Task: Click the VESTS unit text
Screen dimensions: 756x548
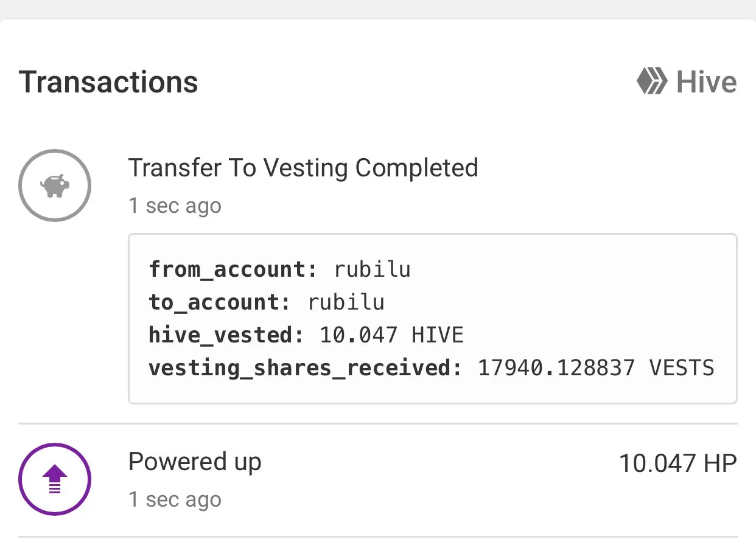Action: (x=682, y=368)
